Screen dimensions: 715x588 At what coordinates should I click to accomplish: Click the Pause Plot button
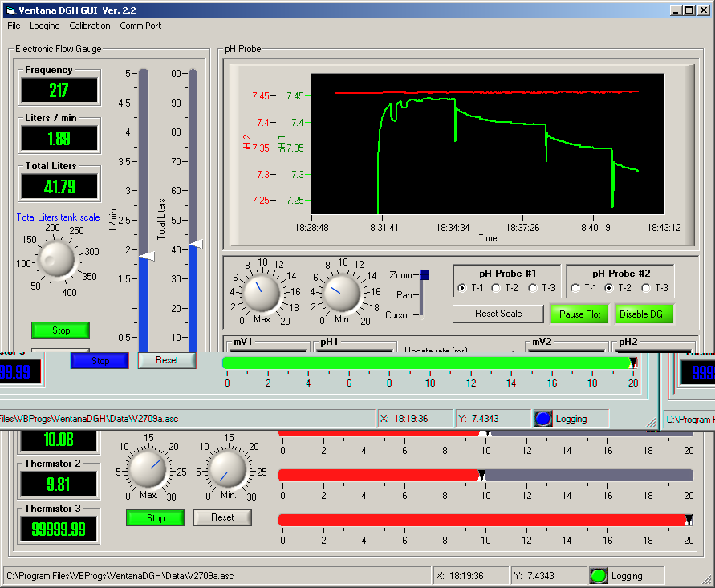click(579, 314)
